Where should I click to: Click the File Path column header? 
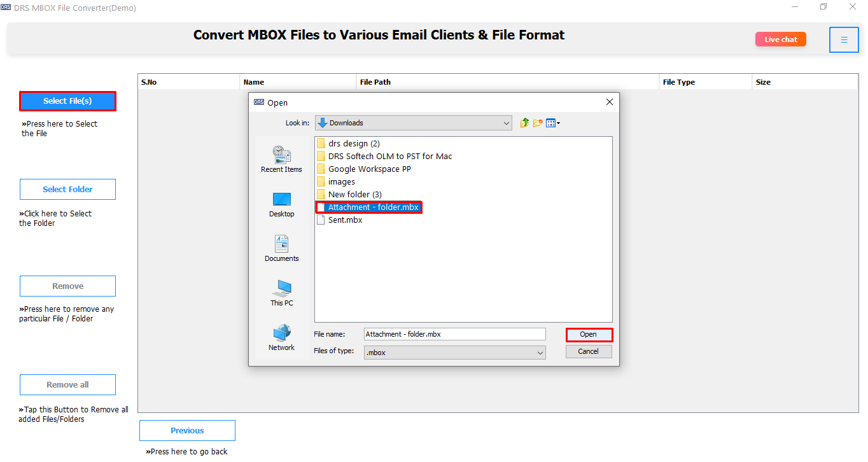508,82
